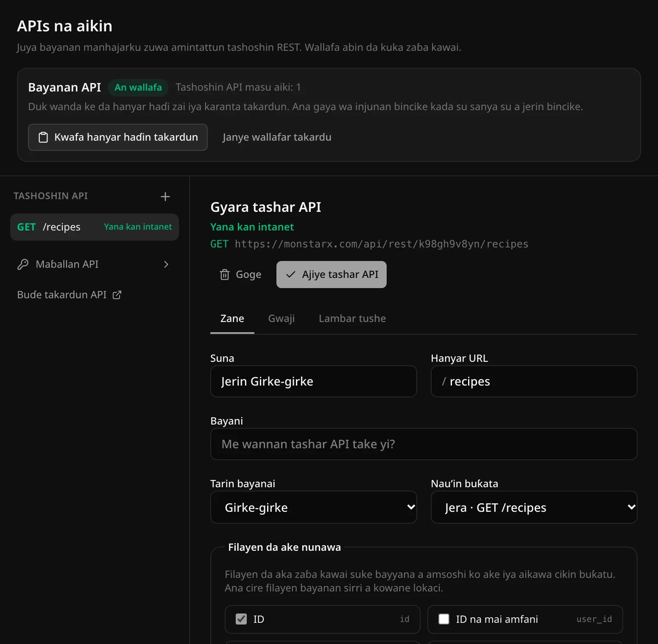The width and height of the screenshot is (658, 644).
Task: Click the external link icon beside Bude takardun API
Action: coord(117,295)
